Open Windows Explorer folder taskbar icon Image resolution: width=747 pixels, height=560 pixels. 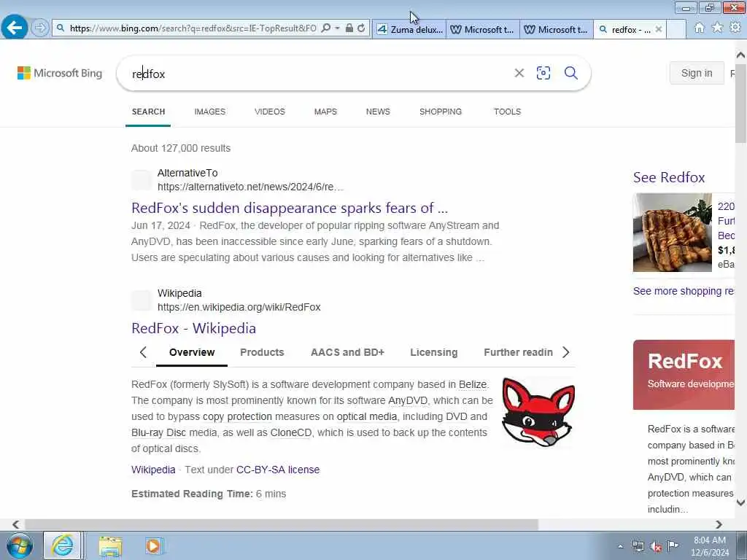pyautogui.click(x=111, y=546)
